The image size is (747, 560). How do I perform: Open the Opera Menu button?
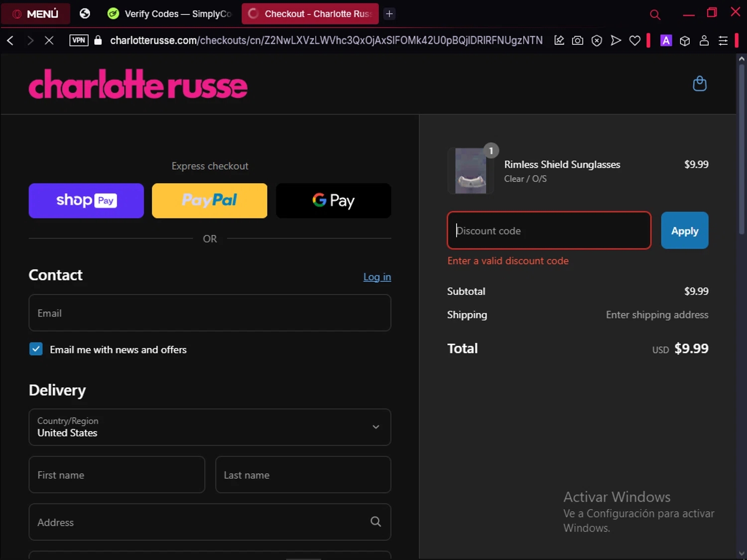coord(35,13)
